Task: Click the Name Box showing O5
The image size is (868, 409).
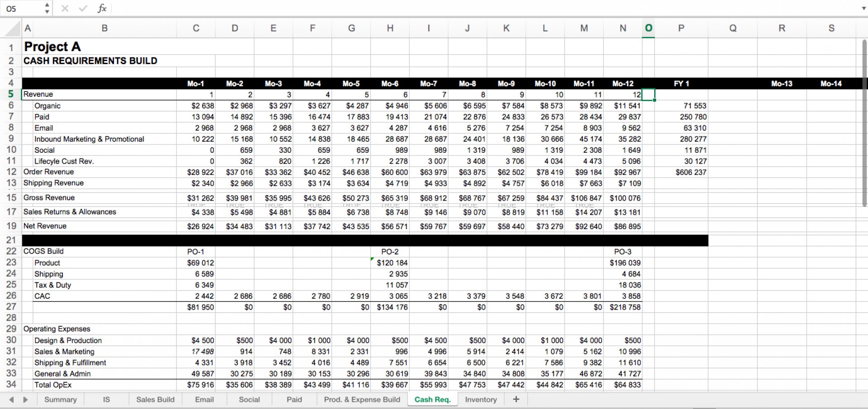Action: (23, 8)
